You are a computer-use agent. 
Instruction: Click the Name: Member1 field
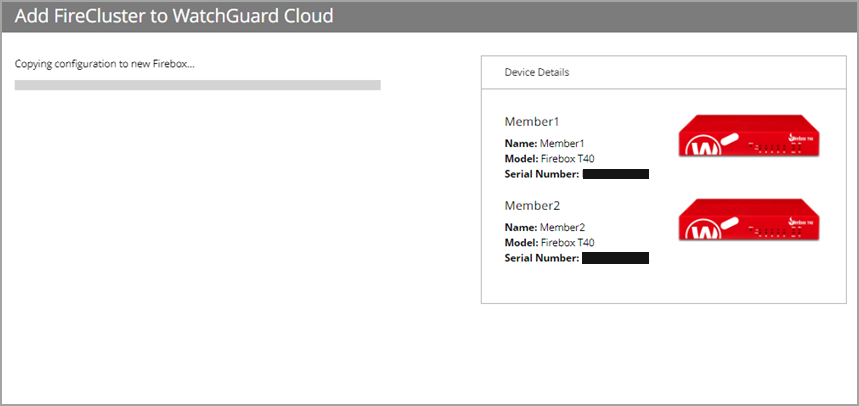544,144
